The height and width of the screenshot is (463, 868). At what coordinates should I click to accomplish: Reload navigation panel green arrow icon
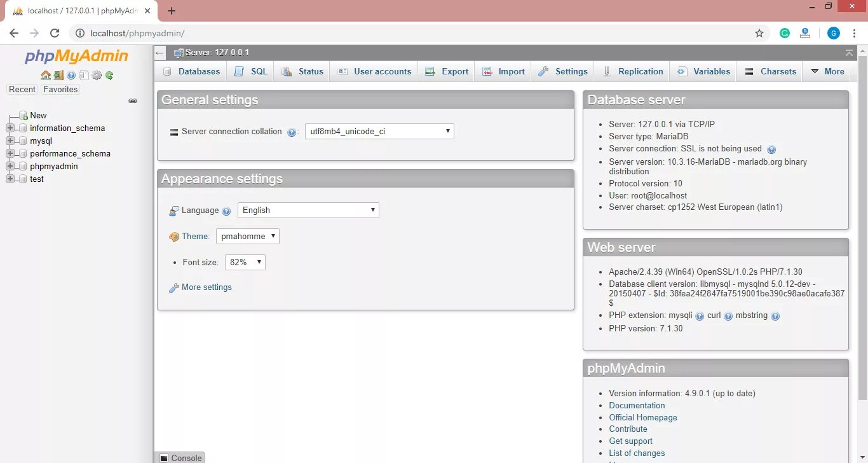109,75
